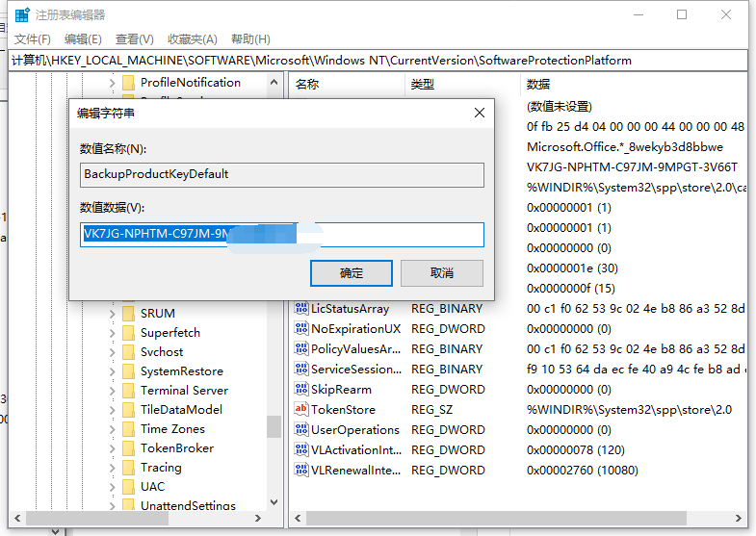756x536 pixels.
Task: Select the 0x00002760 (10080) data cell
Action: tap(583, 470)
